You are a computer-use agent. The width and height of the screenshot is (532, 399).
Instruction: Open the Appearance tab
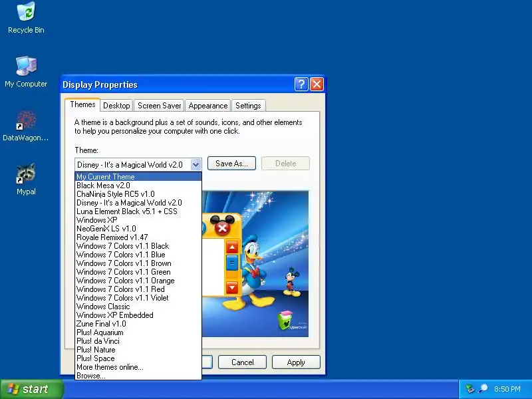coord(208,106)
